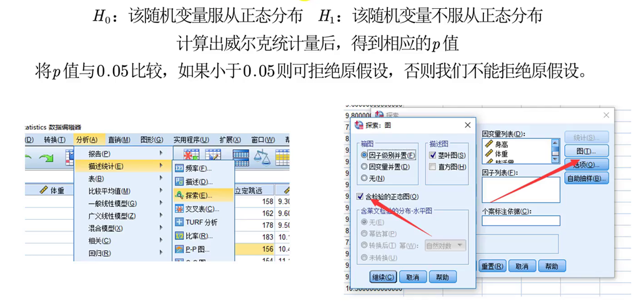644x301 pixels.
Task: Click the 继续(C) continue button
Action: click(383, 277)
